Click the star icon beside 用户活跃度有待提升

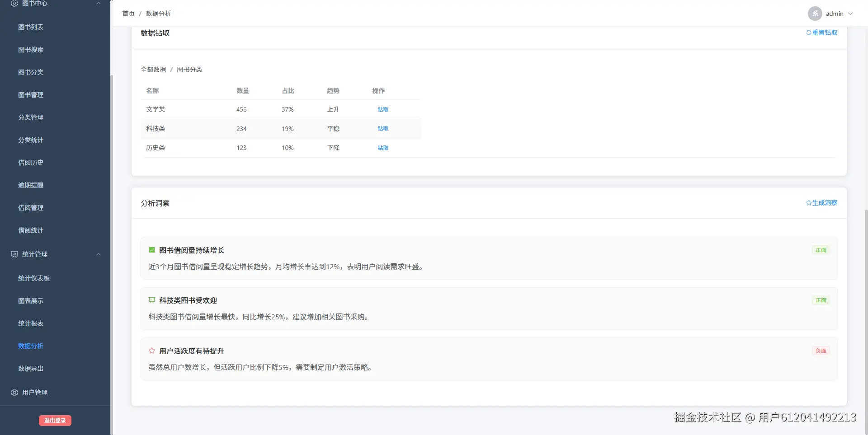(x=151, y=351)
